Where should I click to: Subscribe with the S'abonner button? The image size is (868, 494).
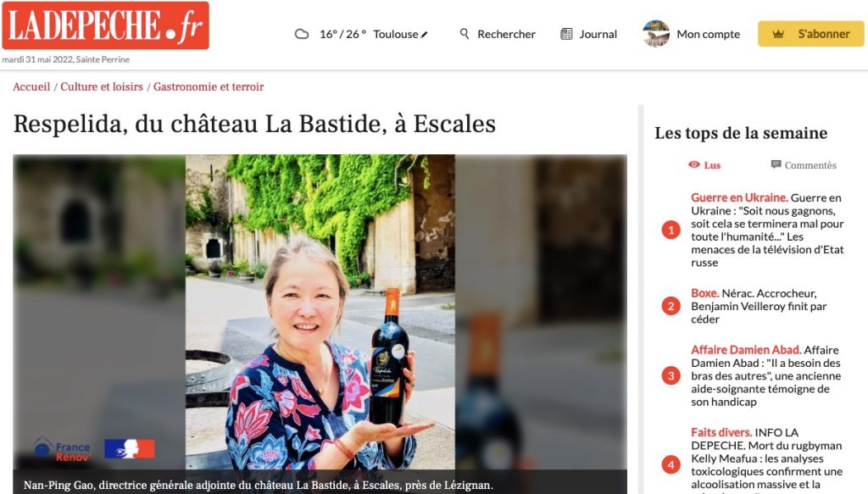[810, 34]
